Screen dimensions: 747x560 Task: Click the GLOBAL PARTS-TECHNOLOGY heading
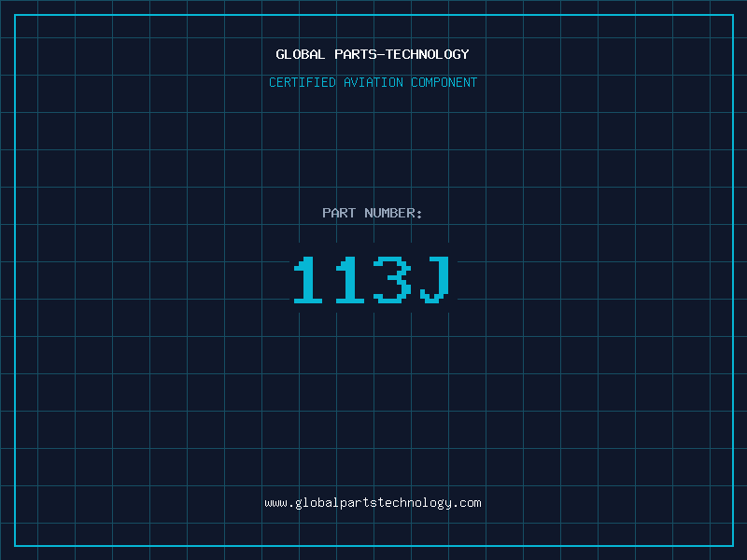click(x=373, y=54)
